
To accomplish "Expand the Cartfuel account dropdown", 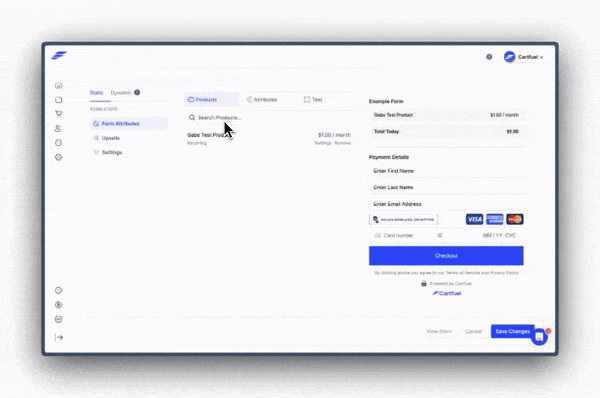I will click(x=523, y=57).
